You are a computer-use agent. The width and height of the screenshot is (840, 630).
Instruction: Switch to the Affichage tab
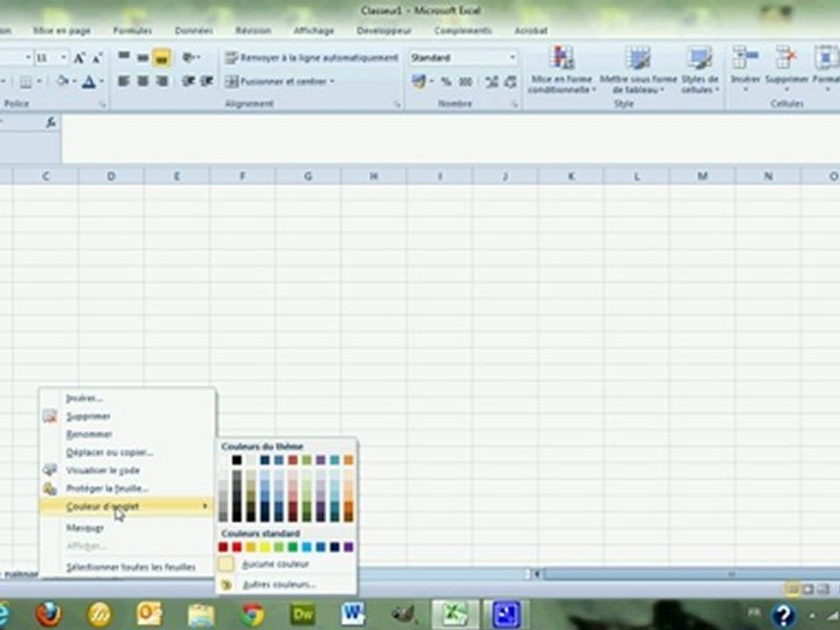(314, 31)
